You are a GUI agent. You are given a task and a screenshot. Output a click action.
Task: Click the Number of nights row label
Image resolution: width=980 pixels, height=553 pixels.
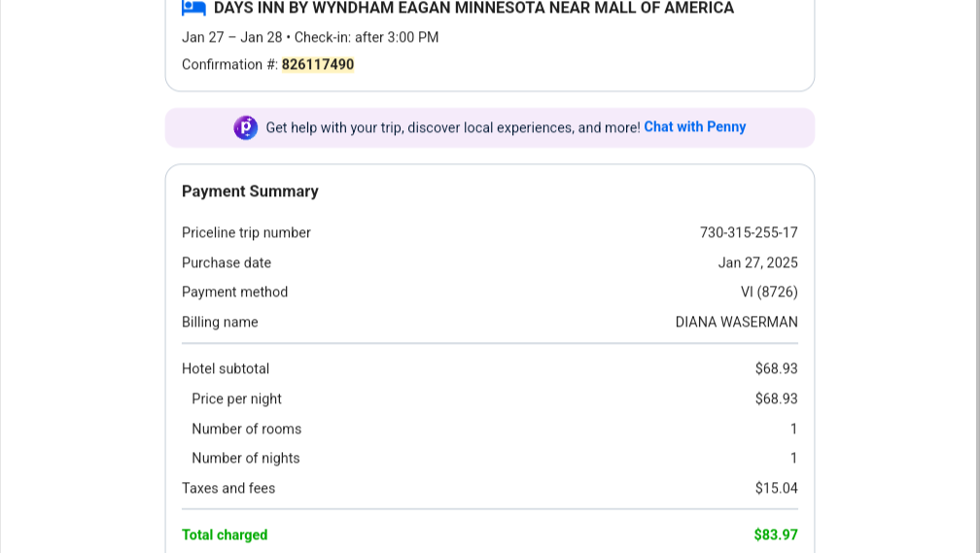click(x=246, y=458)
